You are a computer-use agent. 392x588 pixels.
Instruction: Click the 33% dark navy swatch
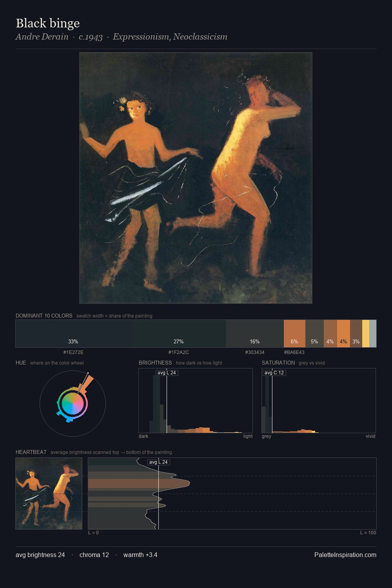click(73, 334)
